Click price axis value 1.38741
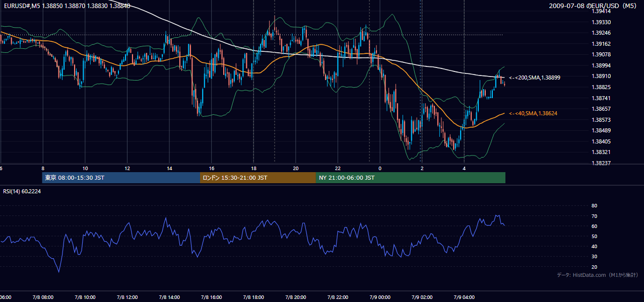Screen dimensions: 644x302 pyautogui.click(x=601, y=98)
